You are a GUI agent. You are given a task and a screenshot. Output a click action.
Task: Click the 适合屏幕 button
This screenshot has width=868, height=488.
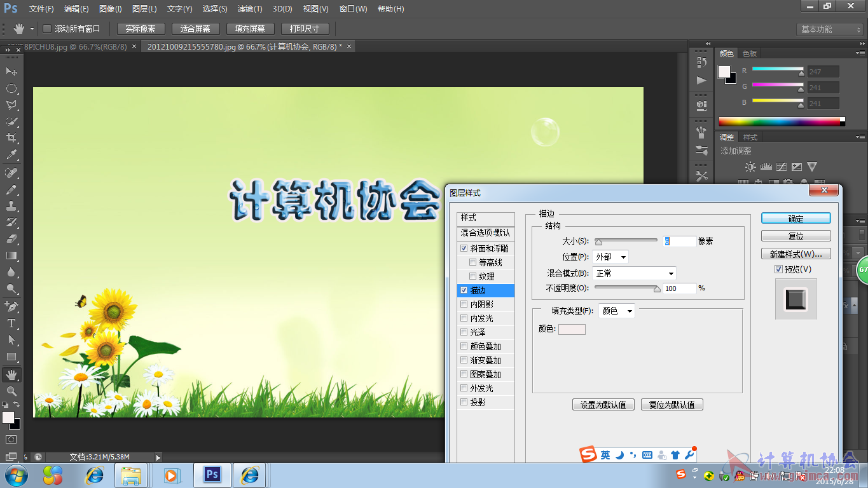coord(196,29)
